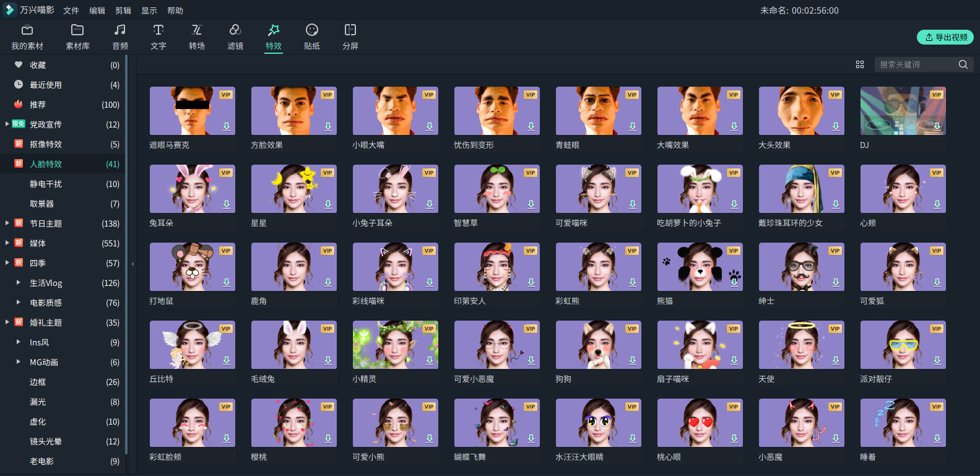Select the 推荐 recommended category
Image resolution: width=980 pixels, height=476 pixels.
click(x=63, y=105)
